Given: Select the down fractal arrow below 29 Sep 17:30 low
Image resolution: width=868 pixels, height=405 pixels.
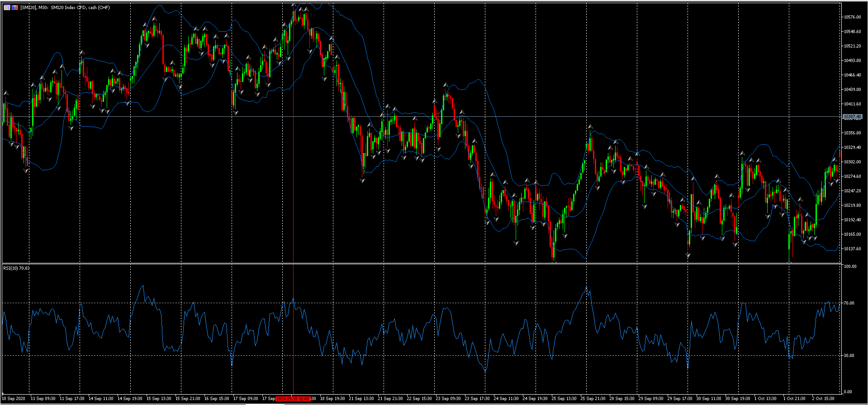Looking at the screenshot, I should (x=688, y=256).
